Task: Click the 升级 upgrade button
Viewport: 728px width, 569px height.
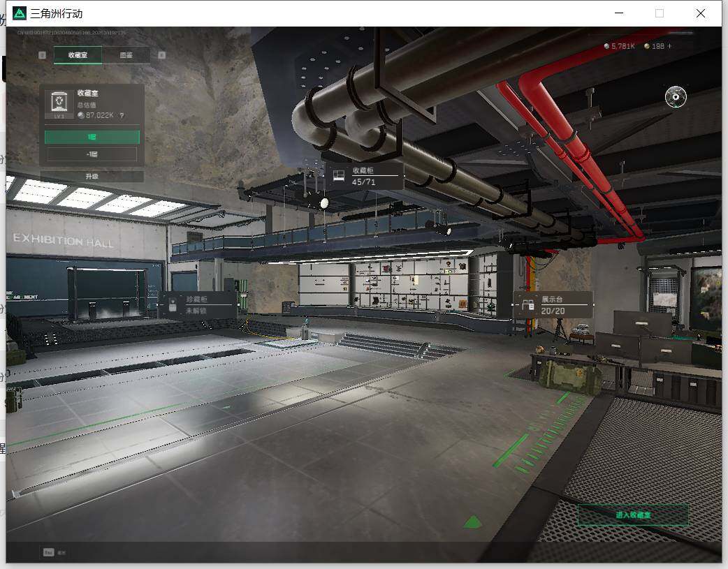Action: coord(92,177)
